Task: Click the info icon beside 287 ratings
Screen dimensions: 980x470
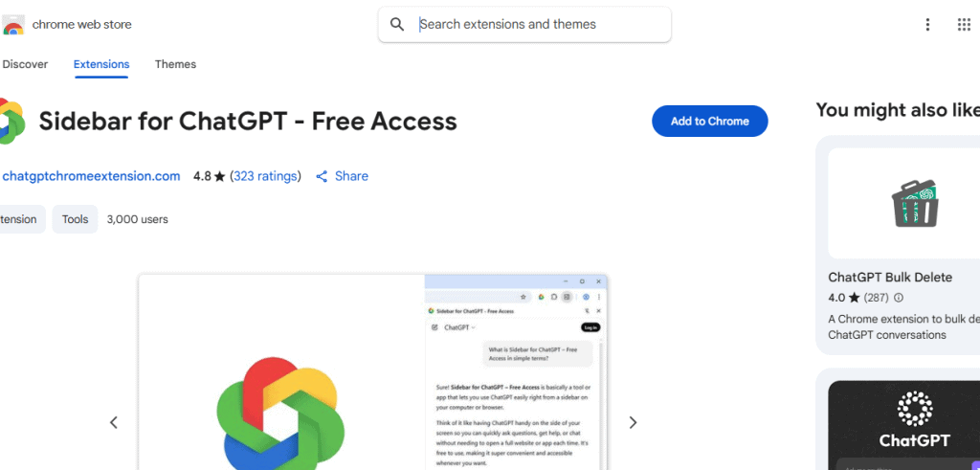Action: point(899,298)
